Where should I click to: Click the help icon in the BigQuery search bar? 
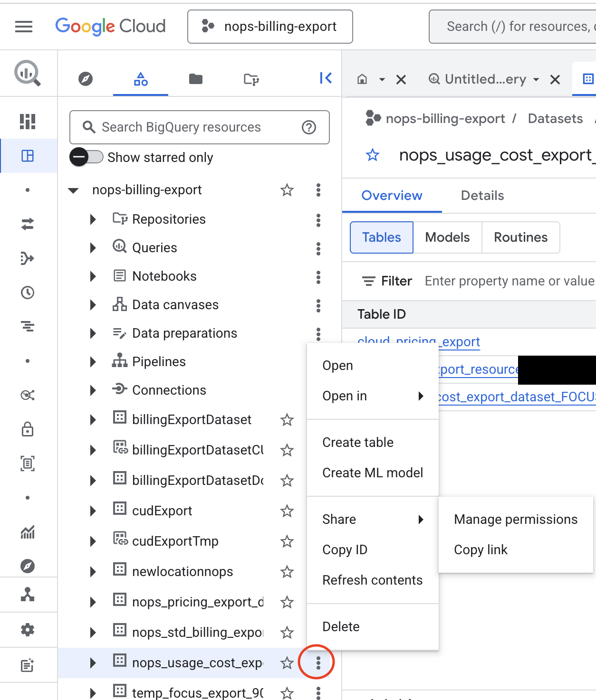coord(309,127)
